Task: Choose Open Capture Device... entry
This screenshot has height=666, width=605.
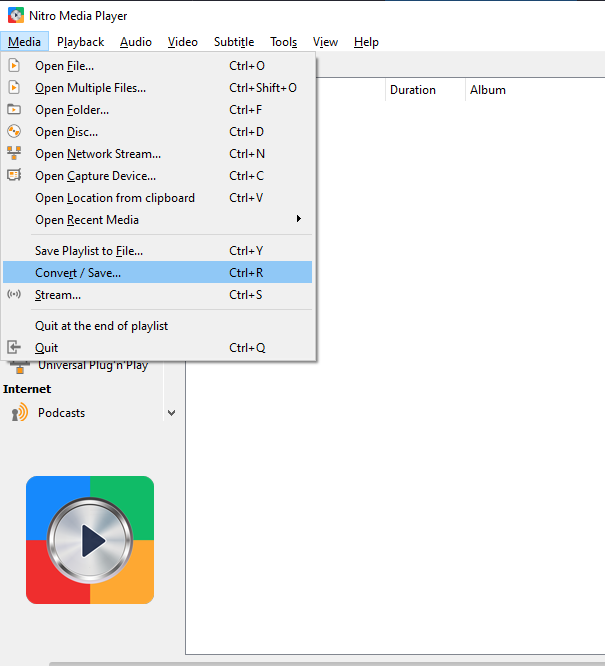Action: pos(158,176)
